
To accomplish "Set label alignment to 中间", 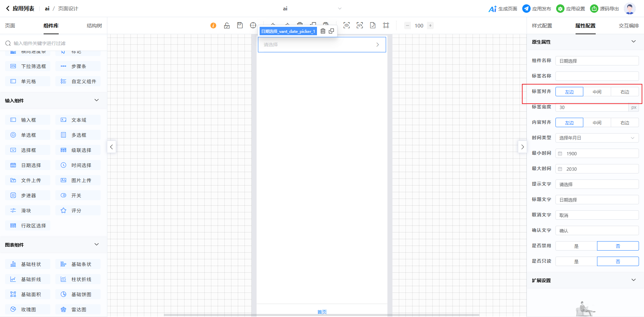I will (597, 92).
